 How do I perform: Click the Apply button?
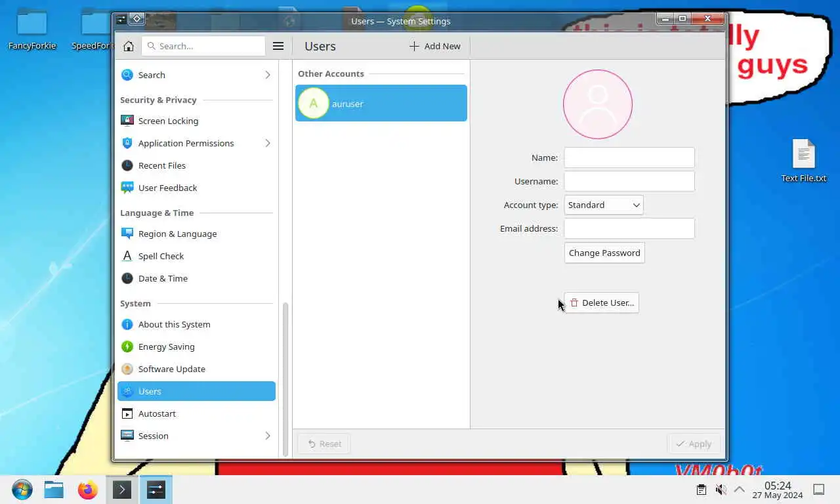coord(694,444)
